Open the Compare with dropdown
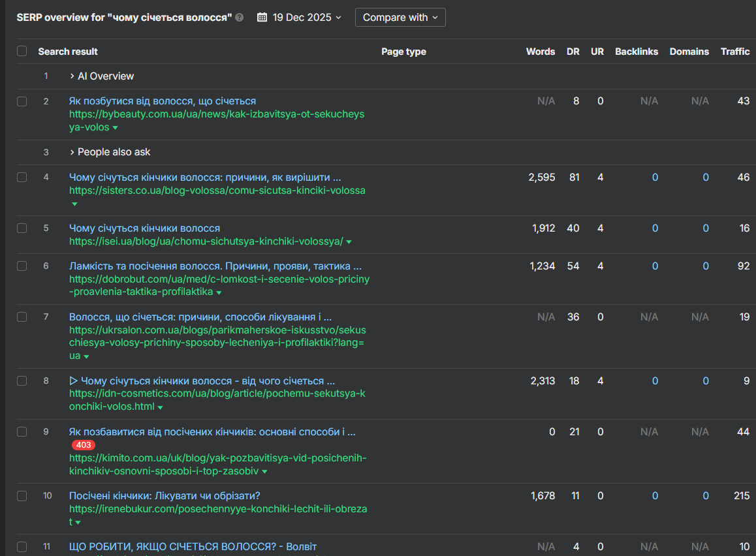Viewport: 756px width, 556px height. [x=400, y=18]
